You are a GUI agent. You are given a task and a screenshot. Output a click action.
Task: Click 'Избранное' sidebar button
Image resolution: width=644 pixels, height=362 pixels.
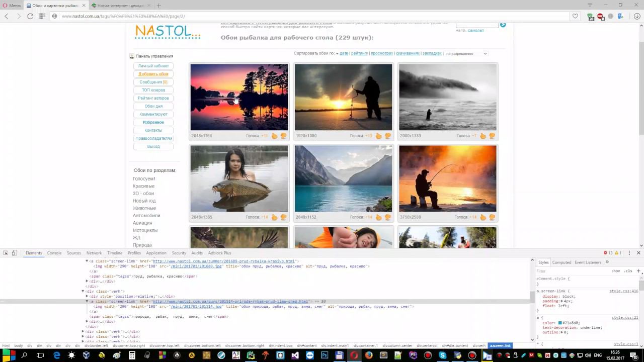153,122
